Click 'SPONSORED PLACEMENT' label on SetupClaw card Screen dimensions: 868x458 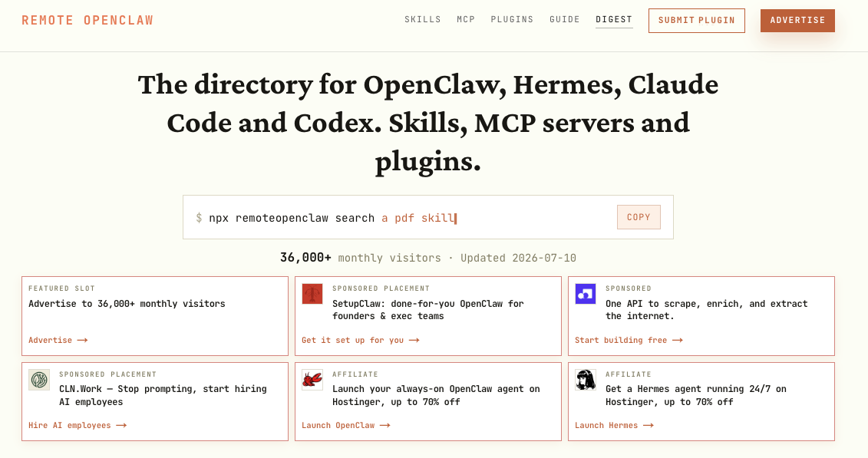(x=381, y=288)
